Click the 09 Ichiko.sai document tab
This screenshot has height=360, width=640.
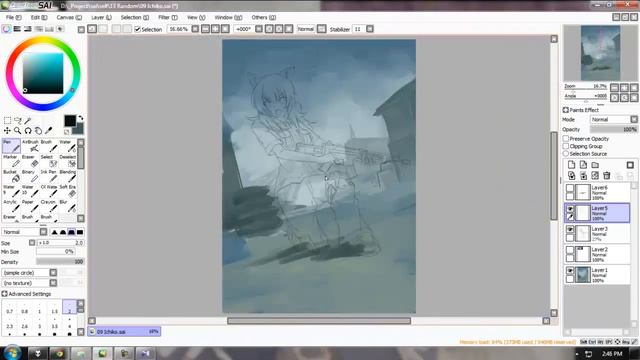click(x=124, y=331)
